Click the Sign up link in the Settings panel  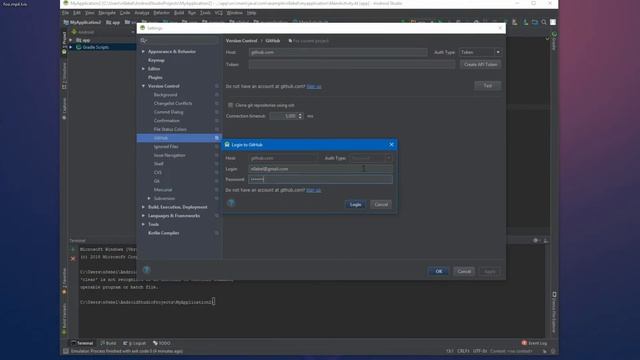[x=314, y=87]
